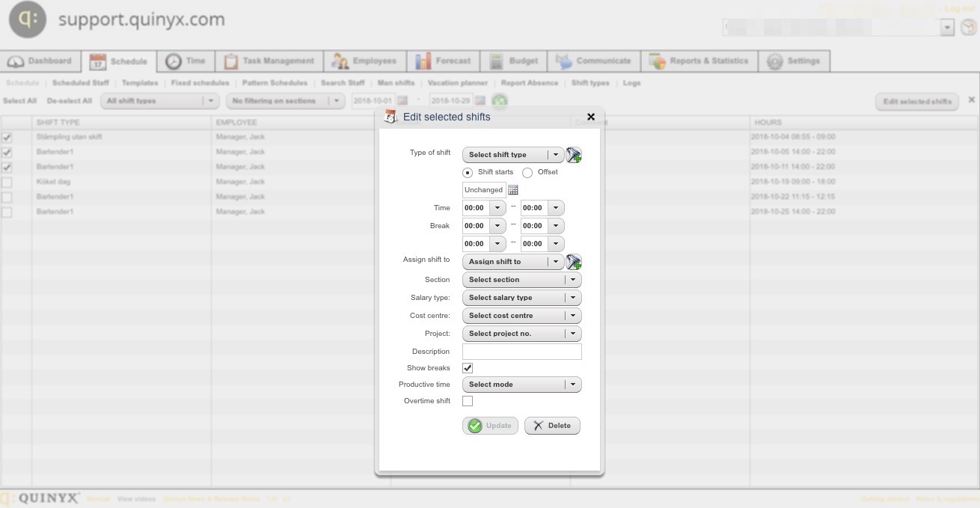The height and width of the screenshot is (508, 980).
Task: Click the icon beside Assign shift to
Action: pyautogui.click(x=574, y=262)
